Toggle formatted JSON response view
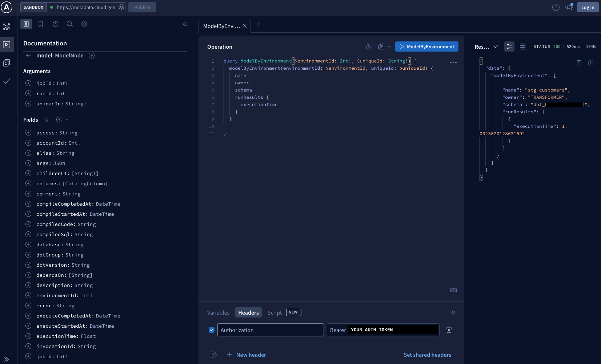The image size is (601, 364). coord(509,46)
